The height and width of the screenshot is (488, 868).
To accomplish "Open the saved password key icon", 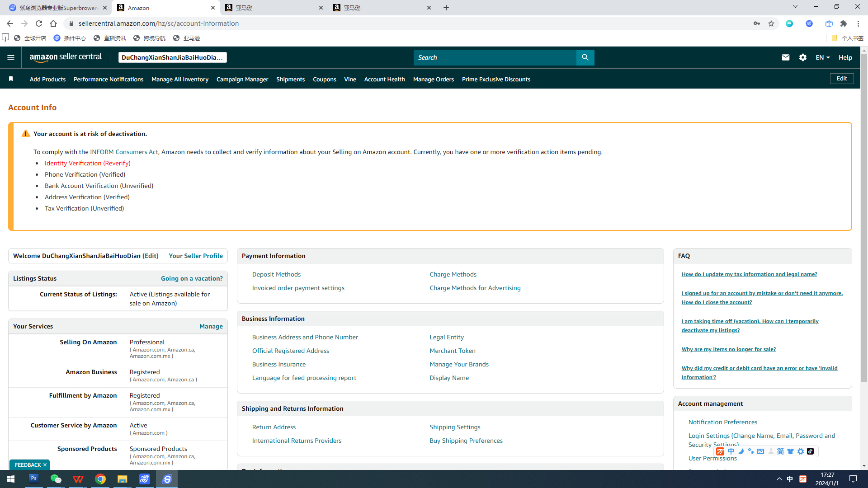I will point(757,23).
